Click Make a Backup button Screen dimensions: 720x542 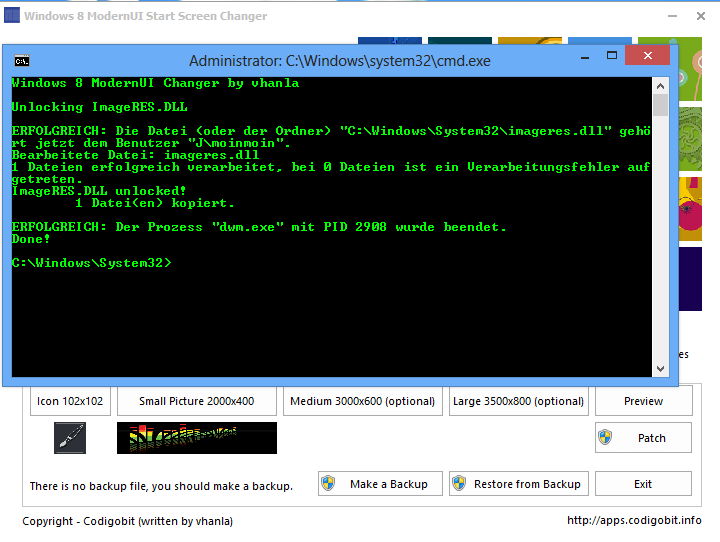click(x=380, y=484)
